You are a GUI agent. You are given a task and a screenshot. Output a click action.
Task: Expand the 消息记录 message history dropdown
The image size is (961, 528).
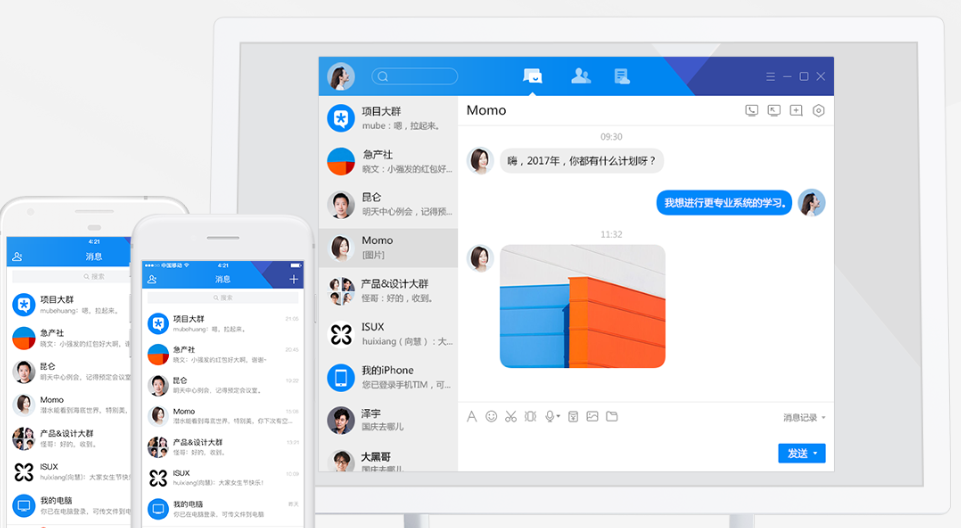tap(823, 418)
